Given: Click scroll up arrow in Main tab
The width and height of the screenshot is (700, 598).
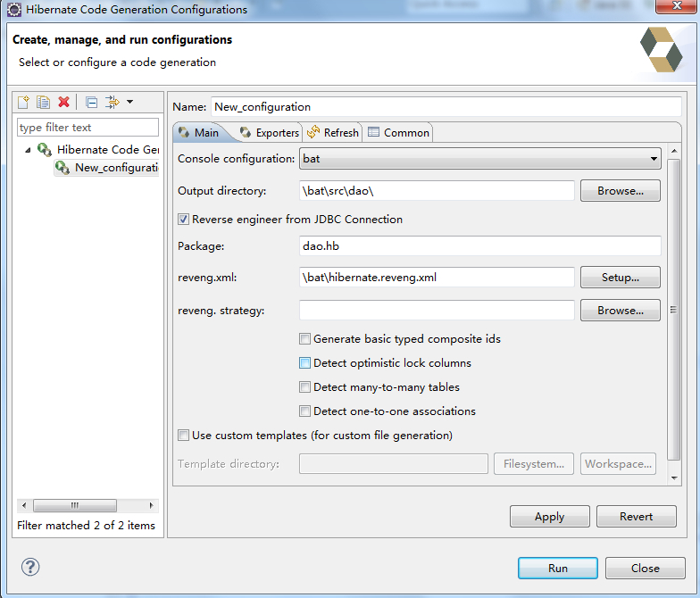Looking at the screenshot, I should pyautogui.click(x=674, y=151).
